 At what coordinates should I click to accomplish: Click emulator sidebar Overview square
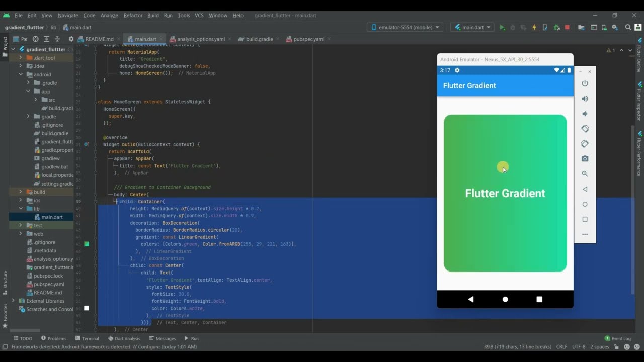tap(585, 219)
